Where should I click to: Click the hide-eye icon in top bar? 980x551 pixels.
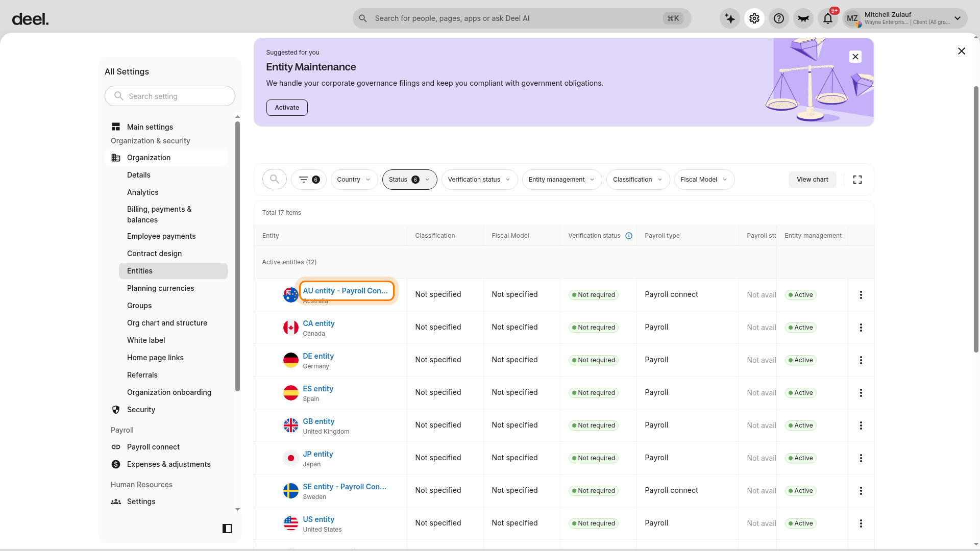tap(803, 18)
